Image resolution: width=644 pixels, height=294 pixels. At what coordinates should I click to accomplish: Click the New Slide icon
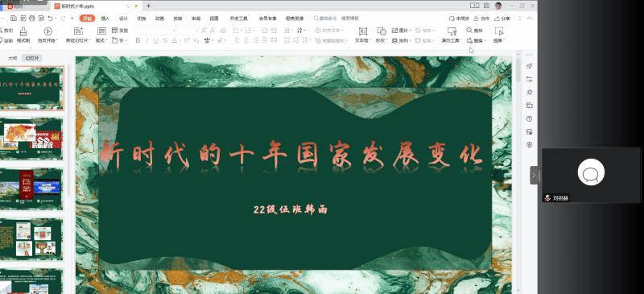[77, 31]
